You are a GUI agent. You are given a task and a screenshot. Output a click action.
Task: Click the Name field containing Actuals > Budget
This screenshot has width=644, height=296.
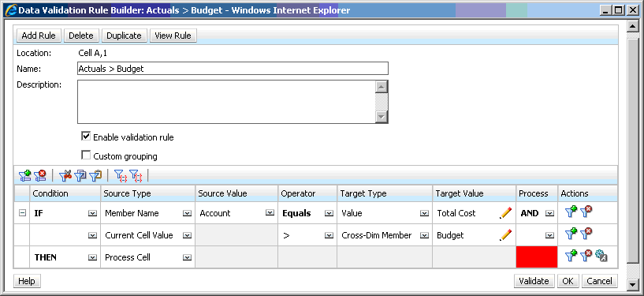233,69
